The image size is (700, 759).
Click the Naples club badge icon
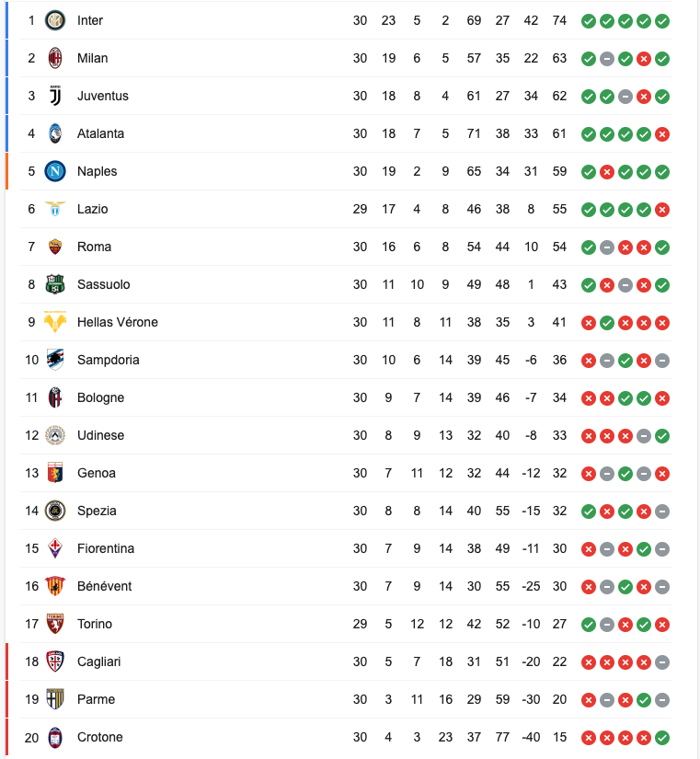point(55,171)
